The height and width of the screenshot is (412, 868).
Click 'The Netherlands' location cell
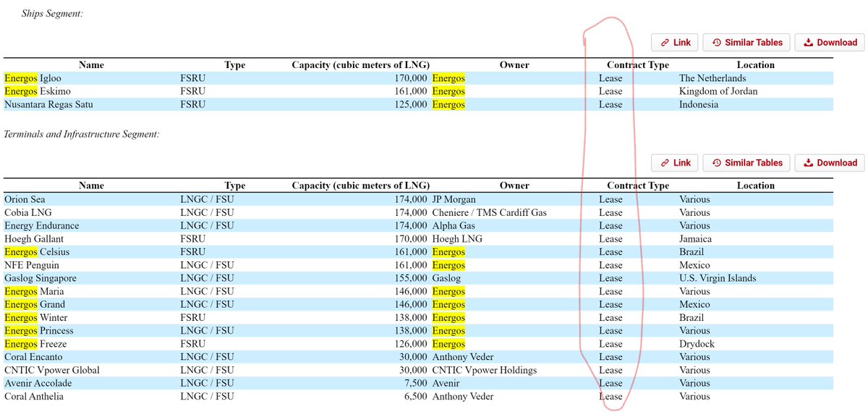coord(712,78)
